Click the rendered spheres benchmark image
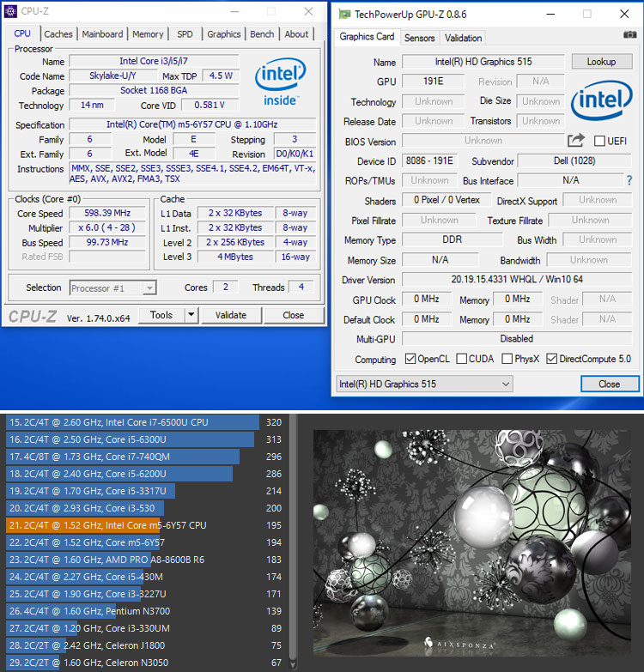The image size is (644, 672). pos(472,542)
